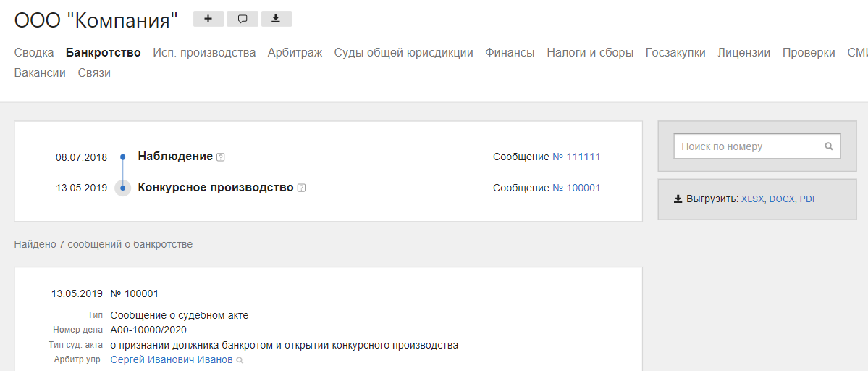Click search icon beside Сергей Иванович Иванов
This screenshot has height=371, width=868.
(240, 360)
